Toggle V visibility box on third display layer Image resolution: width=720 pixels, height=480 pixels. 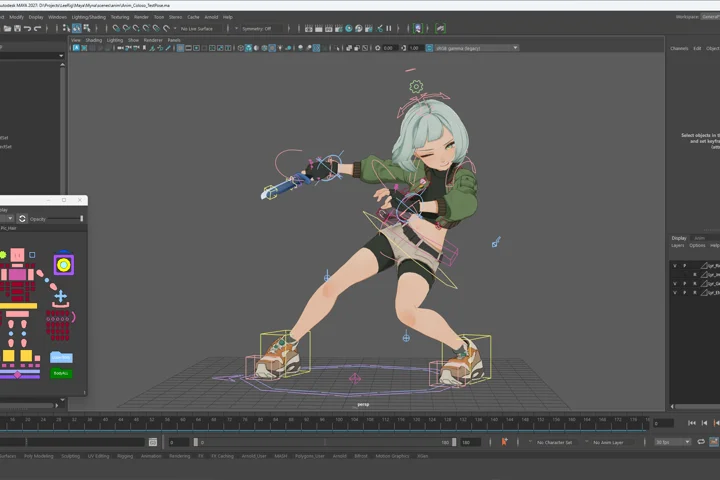click(675, 283)
